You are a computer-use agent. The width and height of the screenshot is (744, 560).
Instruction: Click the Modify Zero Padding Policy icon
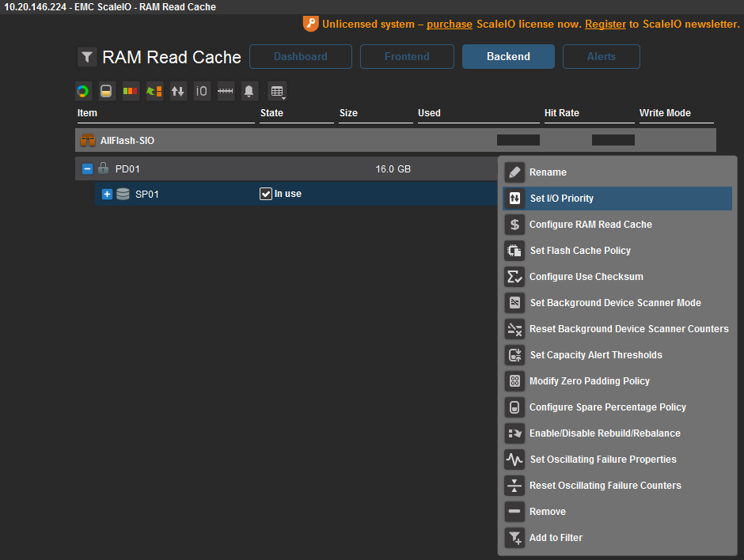point(514,380)
